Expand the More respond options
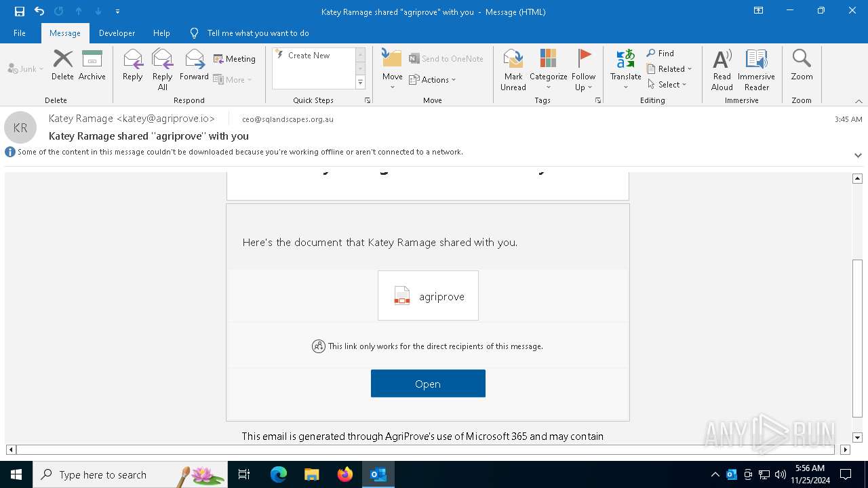 tap(233, 79)
